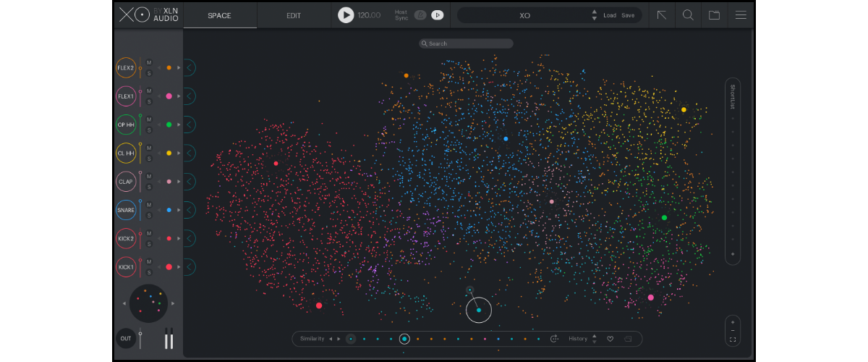Open the search magnifier icon in top bar
Viewport: 868px width, 362px height.
pos(688,15)
